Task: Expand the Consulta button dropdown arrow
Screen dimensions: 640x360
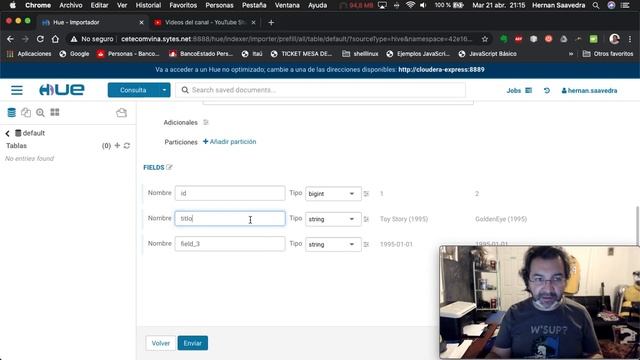Action: coord(164,90)
